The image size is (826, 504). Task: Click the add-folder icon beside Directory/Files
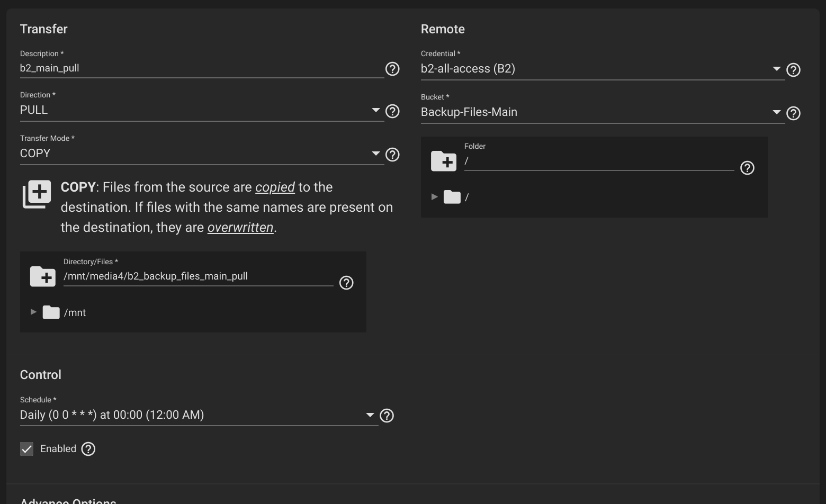click(x=43, y=276)
